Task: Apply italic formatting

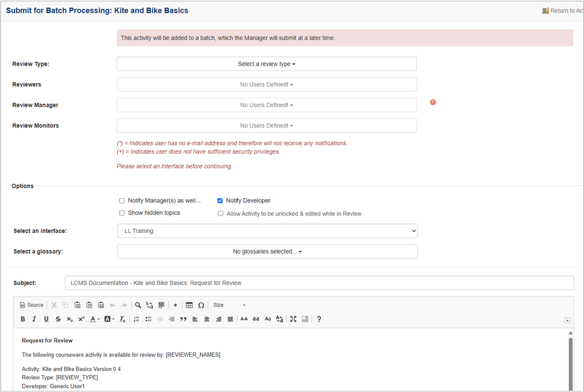Action: point(34,319)
